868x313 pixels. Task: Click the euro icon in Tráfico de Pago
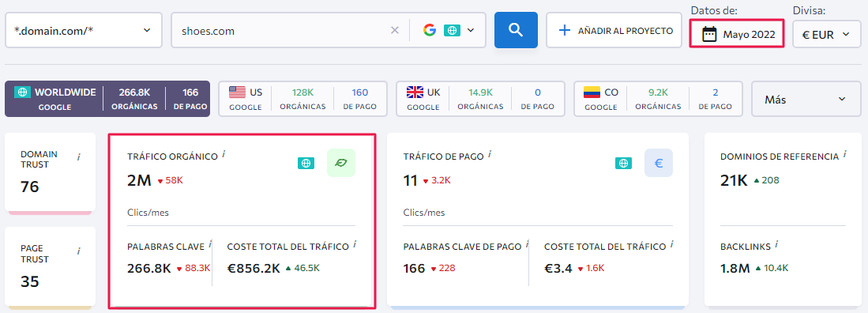coord(659,163)
